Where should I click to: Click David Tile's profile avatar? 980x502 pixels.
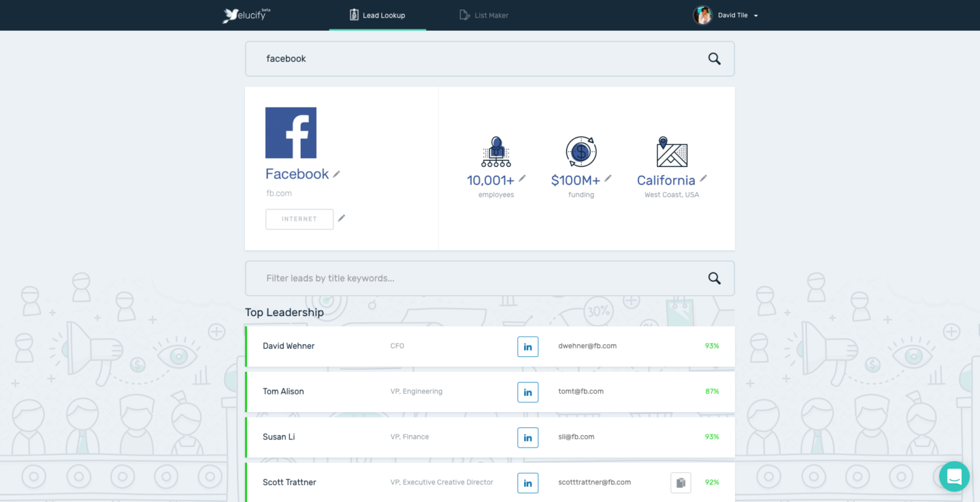[702, 15]
